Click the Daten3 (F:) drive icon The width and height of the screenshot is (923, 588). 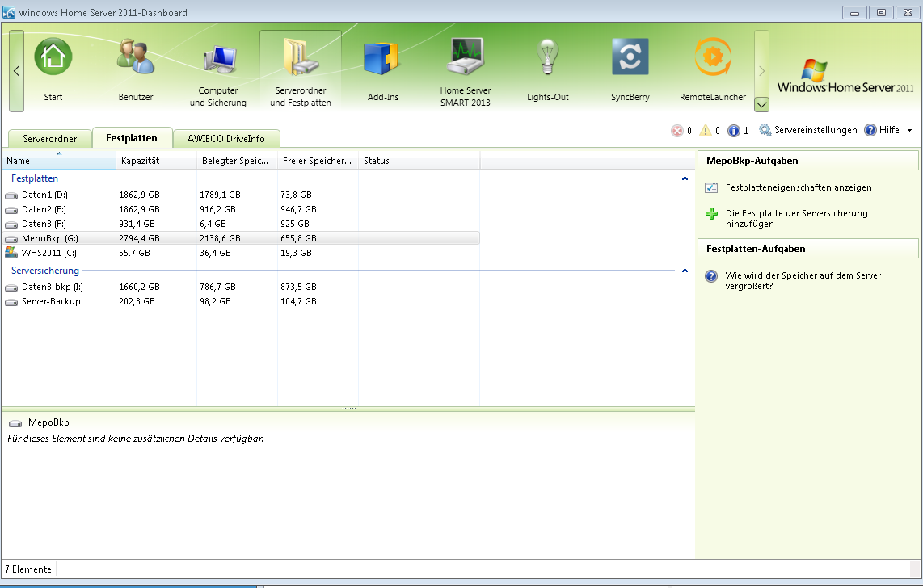tap(11, 225)
